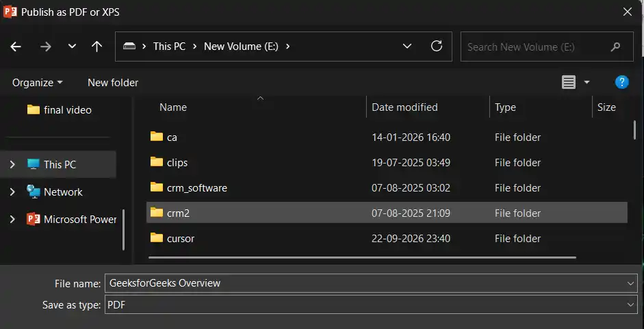Select New Volume (E:) path segment
Screen dimensions: 644x329
(241, 47)
